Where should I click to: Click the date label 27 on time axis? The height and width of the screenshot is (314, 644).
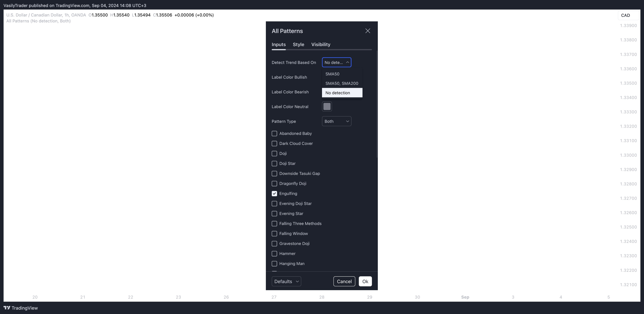pyautogui.click(x=274, y=297)
